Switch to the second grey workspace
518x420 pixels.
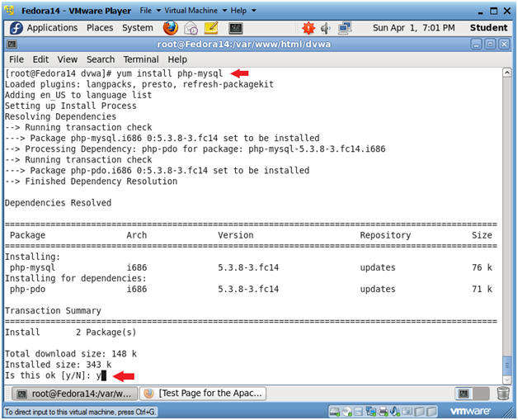tap(481, 394)
